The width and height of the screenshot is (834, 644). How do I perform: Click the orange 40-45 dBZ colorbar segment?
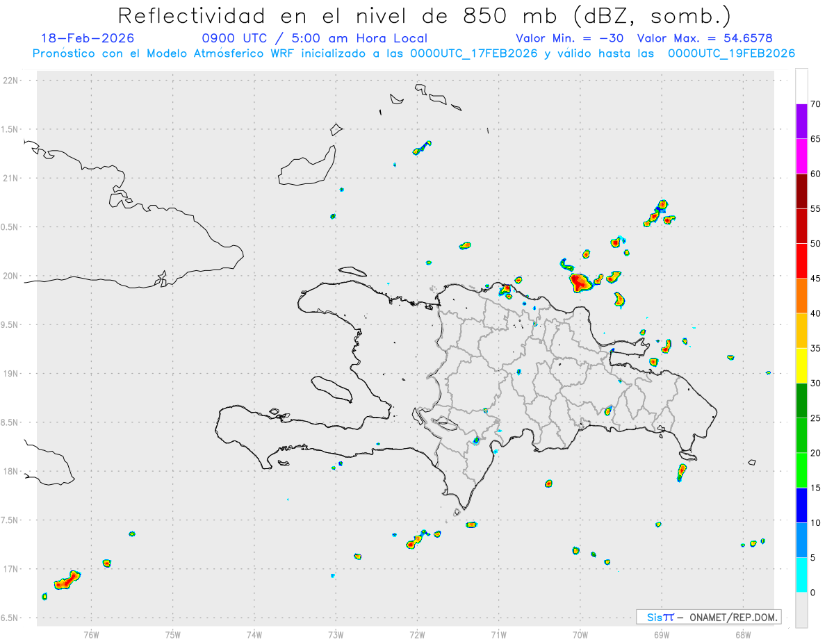(x=801, y=296)
